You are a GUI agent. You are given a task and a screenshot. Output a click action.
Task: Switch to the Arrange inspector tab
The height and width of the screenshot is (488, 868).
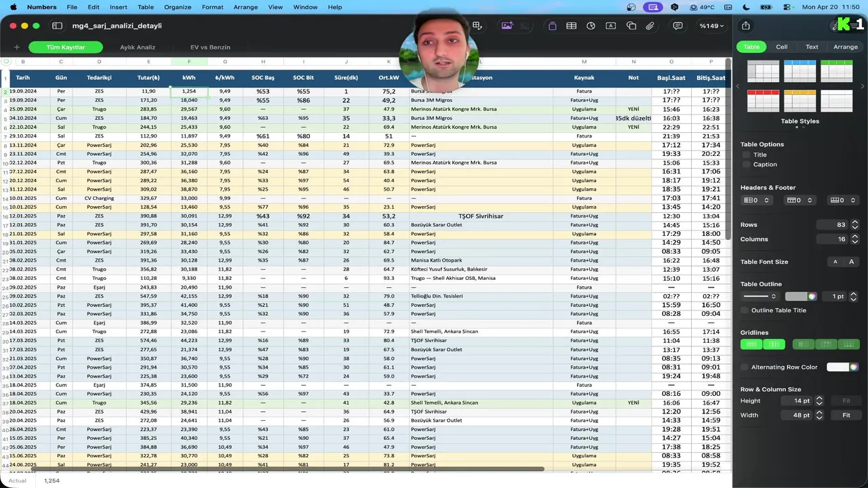(845, 47)
